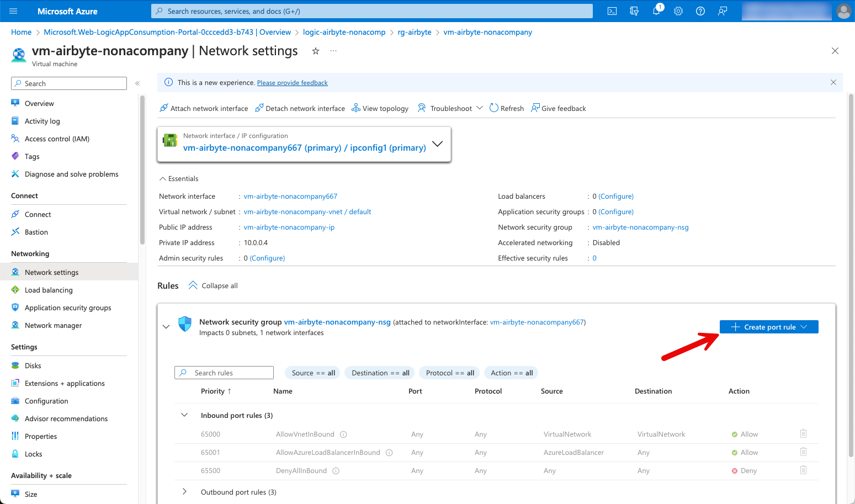855x504 pixels.
Task: Select Bastion under Connect menu
Action: 36,232
